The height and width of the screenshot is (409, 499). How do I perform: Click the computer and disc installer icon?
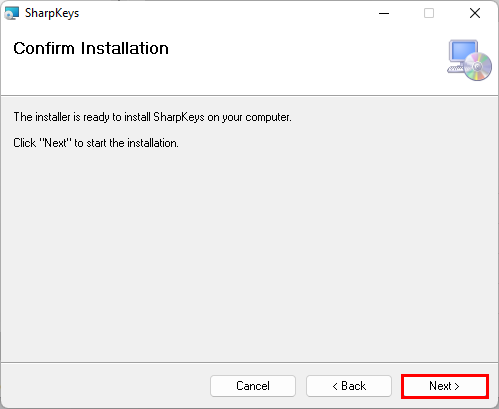(469, 60)
